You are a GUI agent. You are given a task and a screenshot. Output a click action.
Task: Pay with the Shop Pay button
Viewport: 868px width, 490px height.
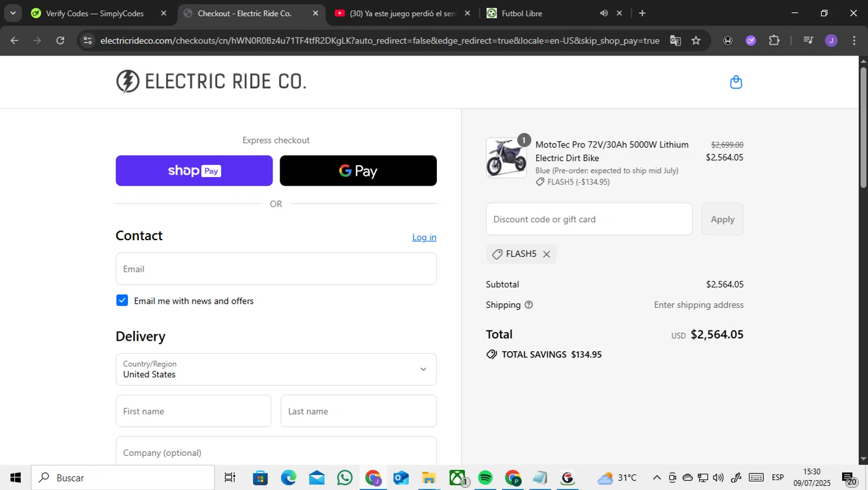point(194,171)
